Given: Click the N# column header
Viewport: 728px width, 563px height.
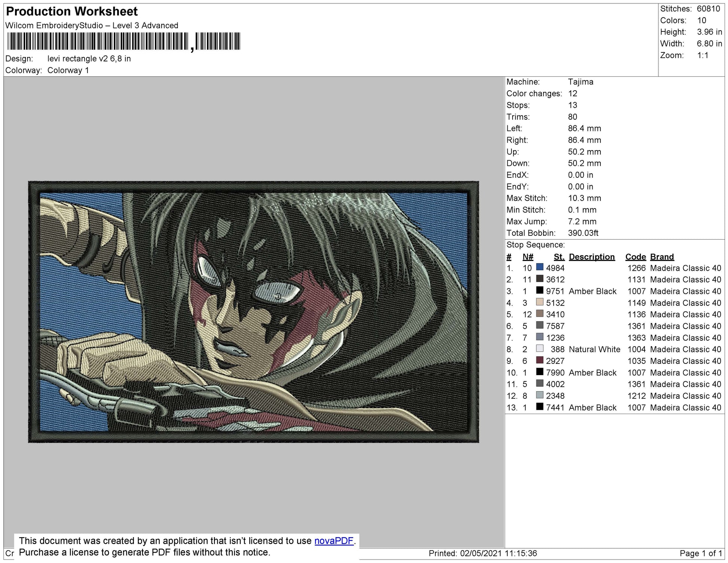Looking at the screenshot, I should (x=527, y=257).
